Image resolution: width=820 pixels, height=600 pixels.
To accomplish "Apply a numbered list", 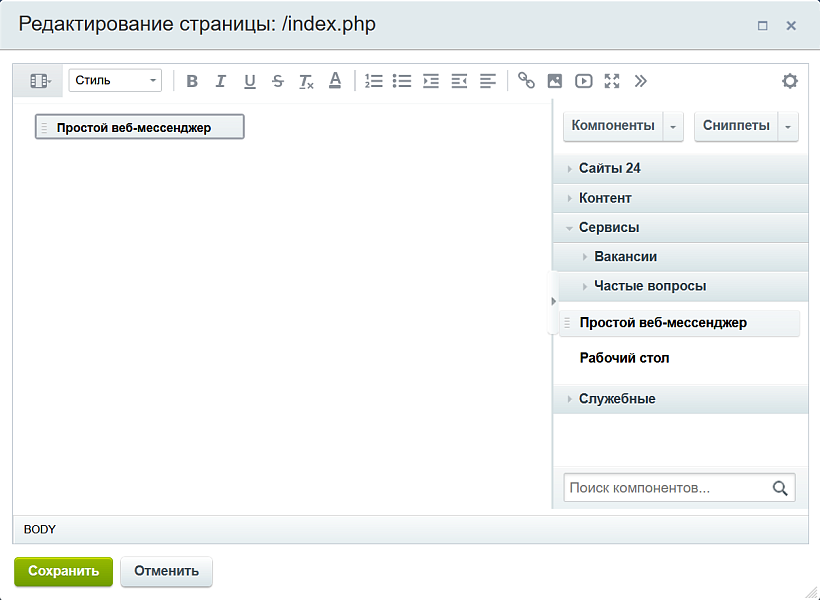I will coord(375,81).
